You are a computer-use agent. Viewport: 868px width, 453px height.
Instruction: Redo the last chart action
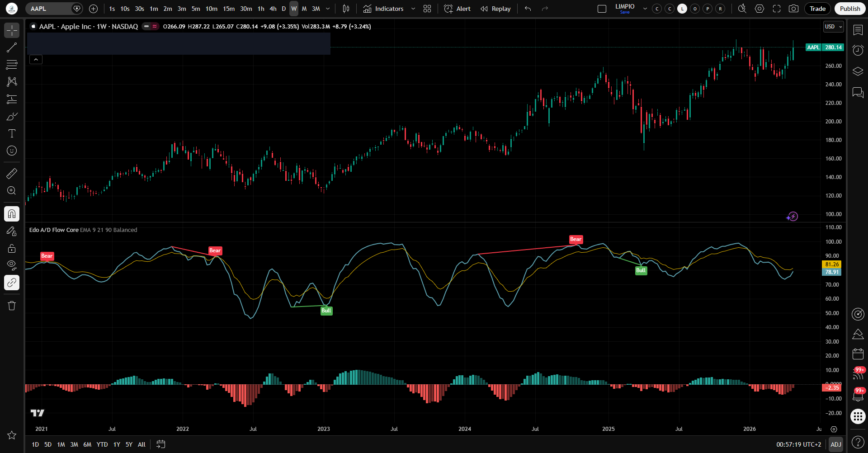(x=545, y=9)
